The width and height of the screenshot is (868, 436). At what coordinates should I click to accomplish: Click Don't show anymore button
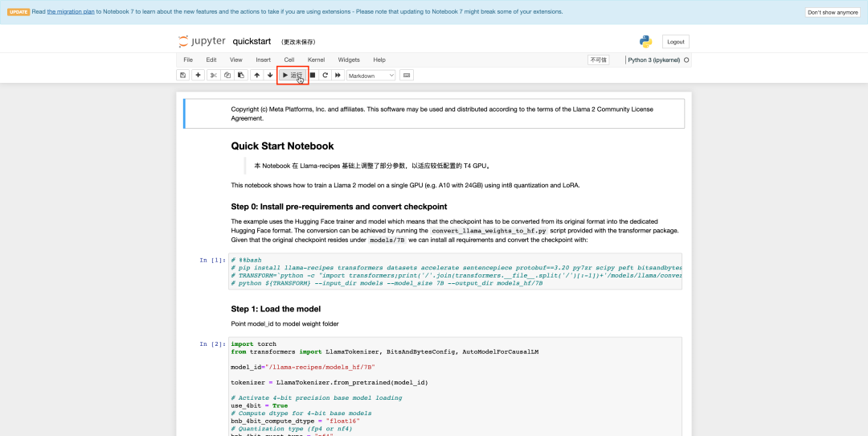tap(833, 12)
